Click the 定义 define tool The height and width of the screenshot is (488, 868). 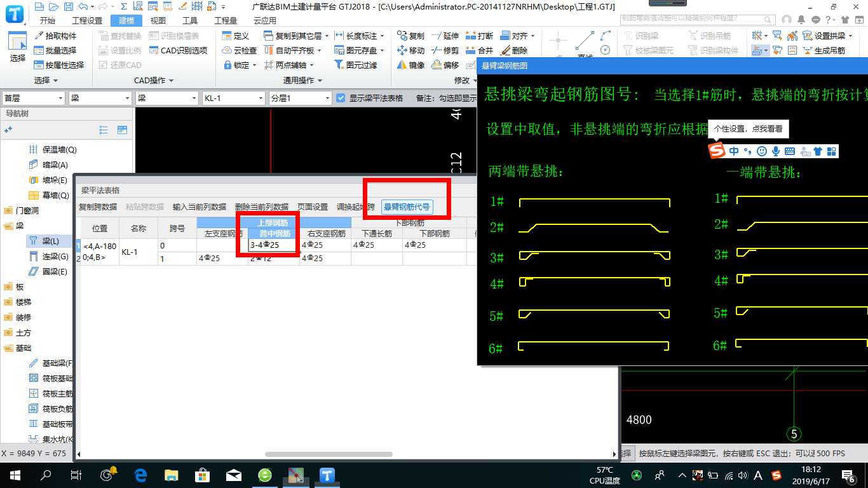point(236,36)
